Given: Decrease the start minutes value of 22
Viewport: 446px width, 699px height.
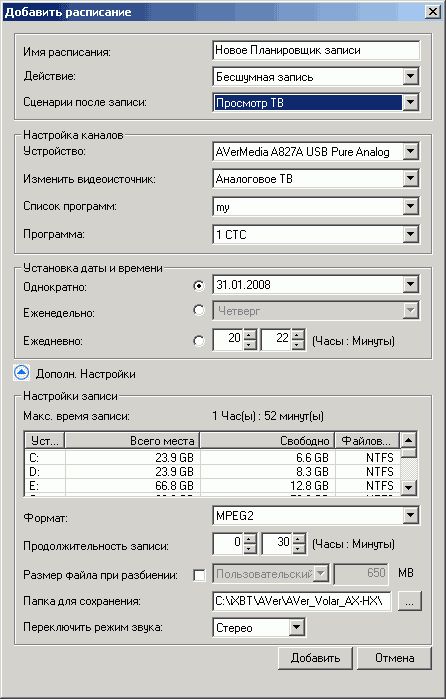Looking at the screenshot, I should 298,345.
